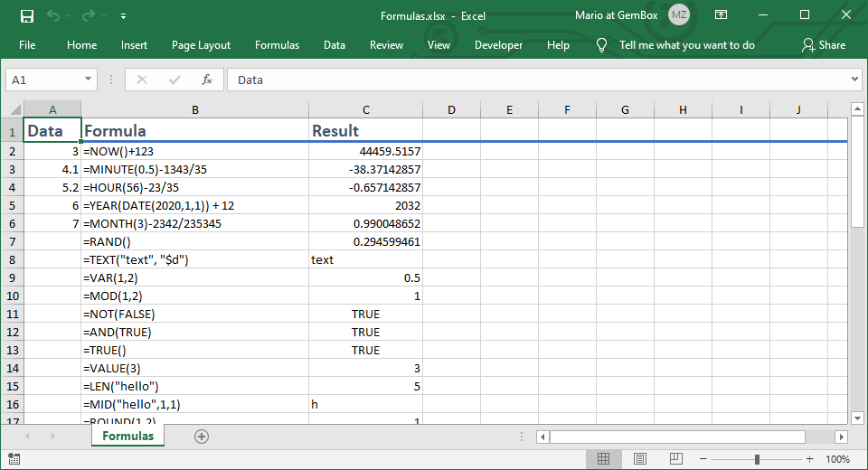This screenshot has width=868, height=470.
Task: Open Customize Quick Access Toolbar dropdown
Action: 123,15
